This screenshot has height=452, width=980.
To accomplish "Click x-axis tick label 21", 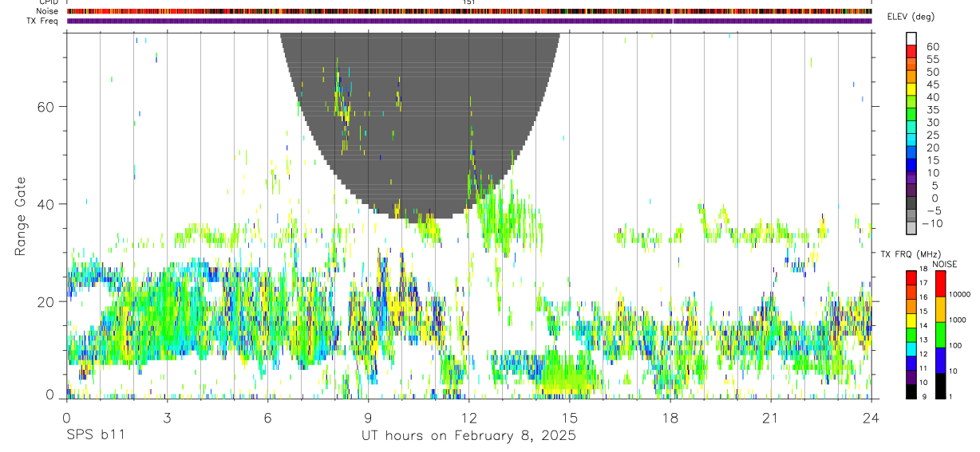I will (770, 419).
